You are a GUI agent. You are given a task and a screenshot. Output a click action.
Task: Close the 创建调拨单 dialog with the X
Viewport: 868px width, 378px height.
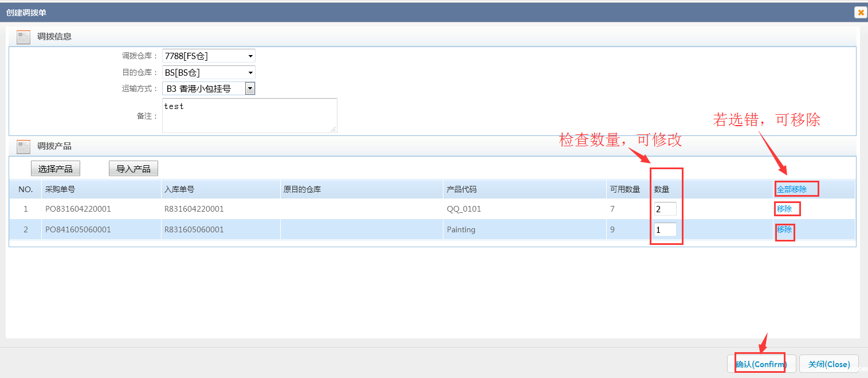tap(860, 11)
